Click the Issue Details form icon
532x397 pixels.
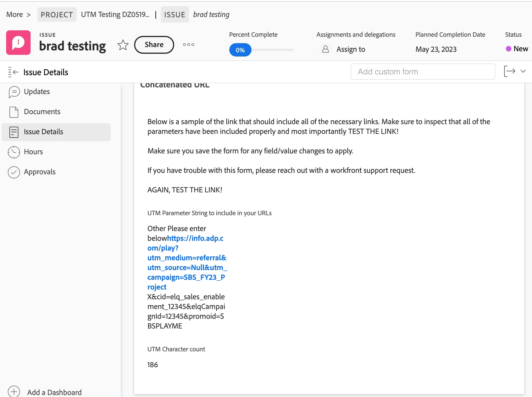point(14,132)
